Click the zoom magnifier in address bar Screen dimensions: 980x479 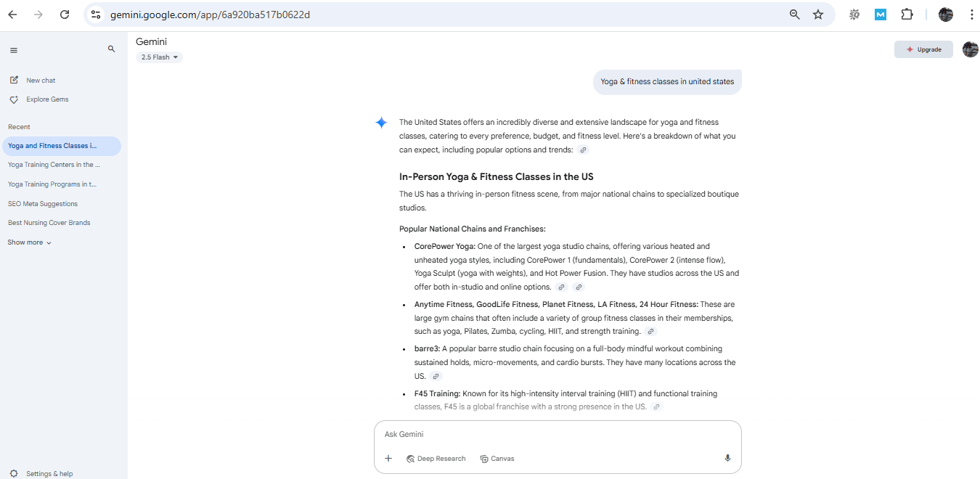click(x=795, y=15)
